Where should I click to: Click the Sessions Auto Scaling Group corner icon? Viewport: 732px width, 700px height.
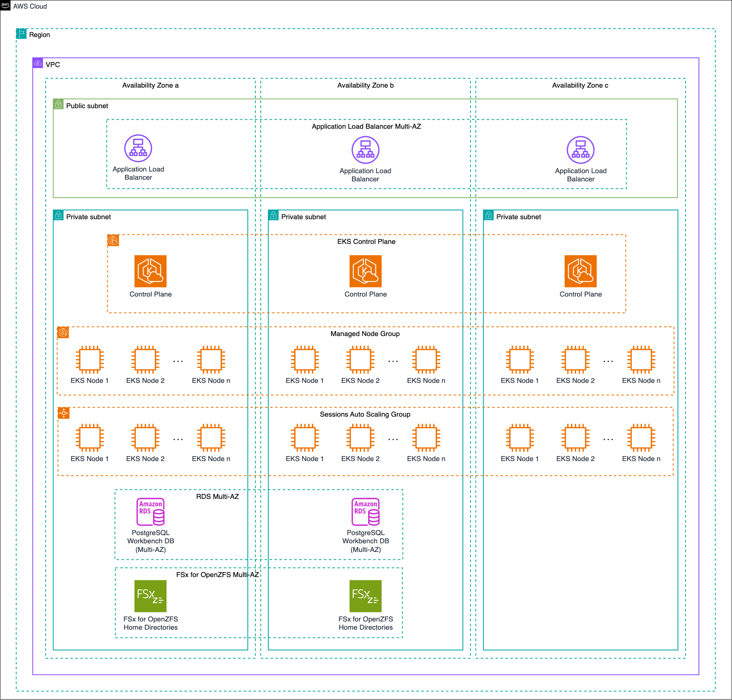64,413
